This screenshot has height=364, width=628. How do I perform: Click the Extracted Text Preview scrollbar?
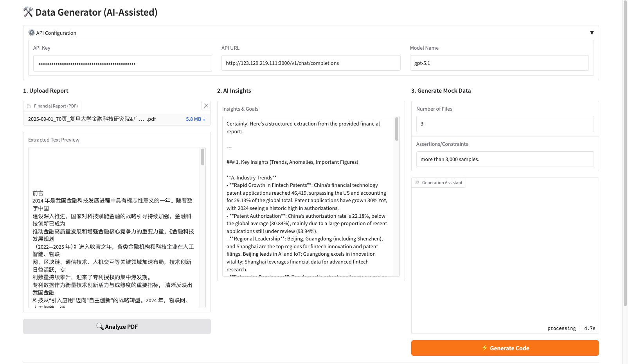coord(203,157)
